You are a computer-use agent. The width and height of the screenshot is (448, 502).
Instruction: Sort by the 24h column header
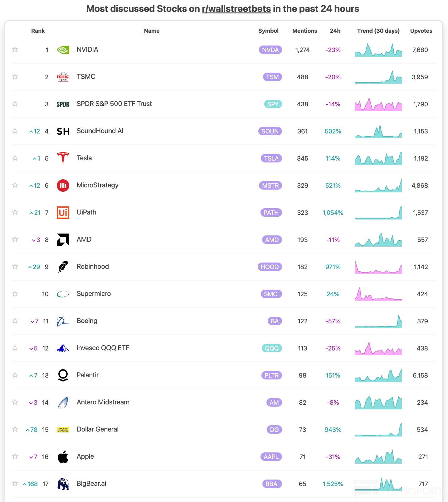(335, 31)
